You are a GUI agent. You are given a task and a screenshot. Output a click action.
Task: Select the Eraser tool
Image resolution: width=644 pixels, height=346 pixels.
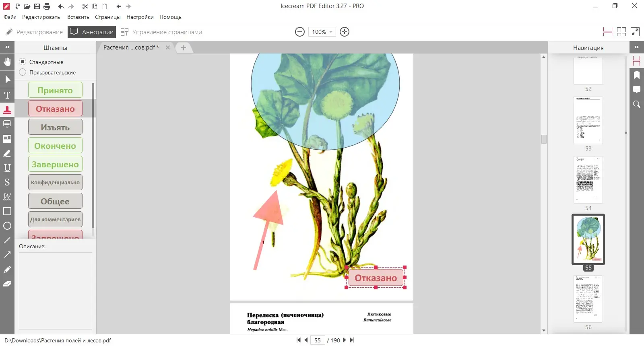pos(7,284)
